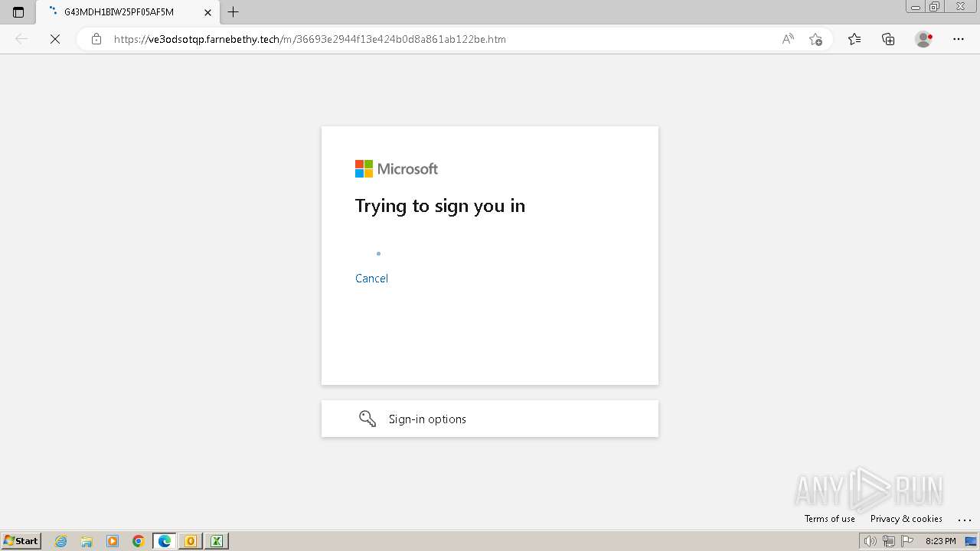Open Action Center flag icon
The width and height of the screenshot is (980, 551).
coord(908,541)
